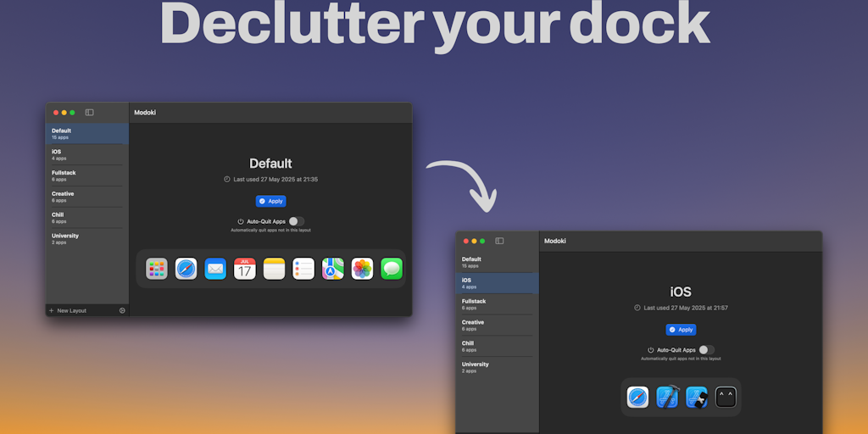Click the Notes icon in dock preview
This screenshot has width=868, height=434.
point(274,269)
